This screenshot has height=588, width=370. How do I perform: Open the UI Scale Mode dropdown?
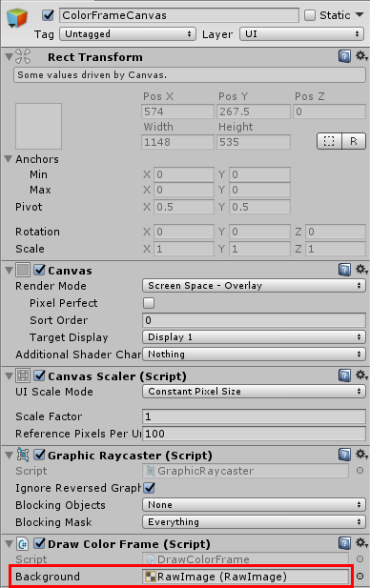point(254,392)
